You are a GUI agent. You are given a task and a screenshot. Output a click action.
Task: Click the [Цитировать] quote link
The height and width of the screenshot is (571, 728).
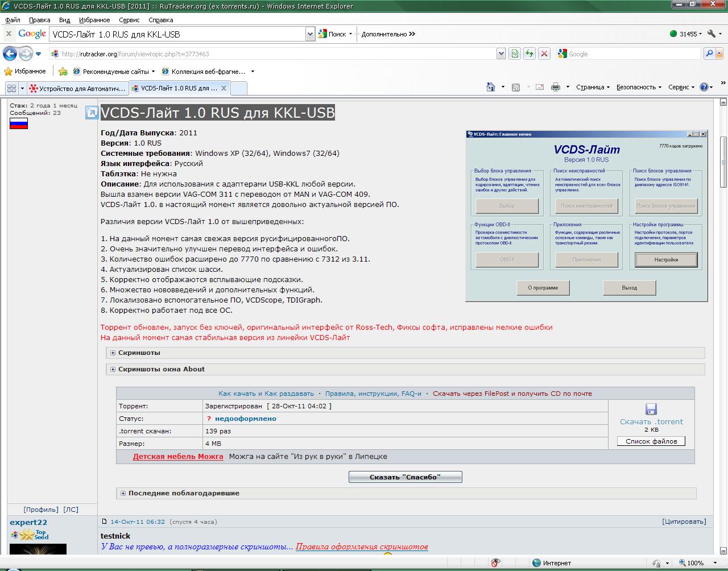click(684, 522)
